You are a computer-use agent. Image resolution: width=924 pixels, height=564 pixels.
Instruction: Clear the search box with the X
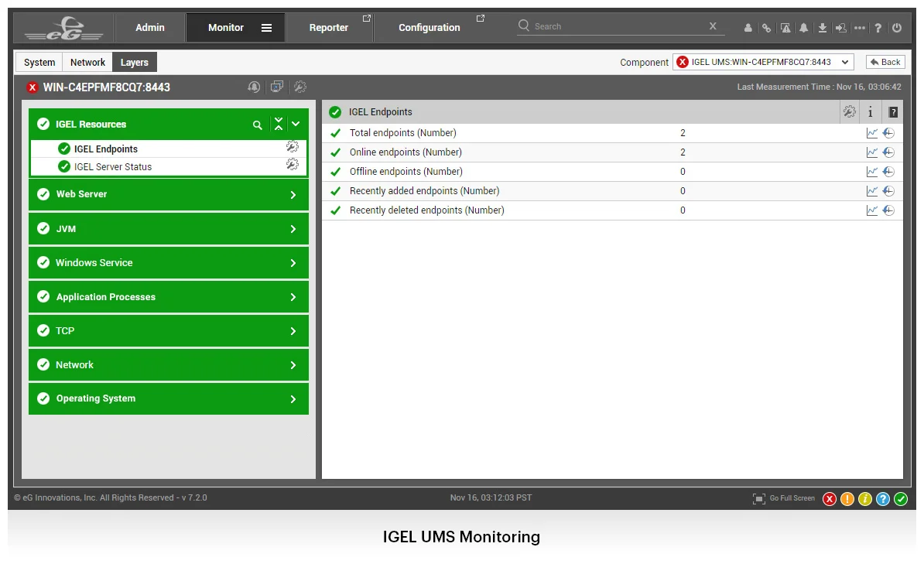[x=713, y=26]
